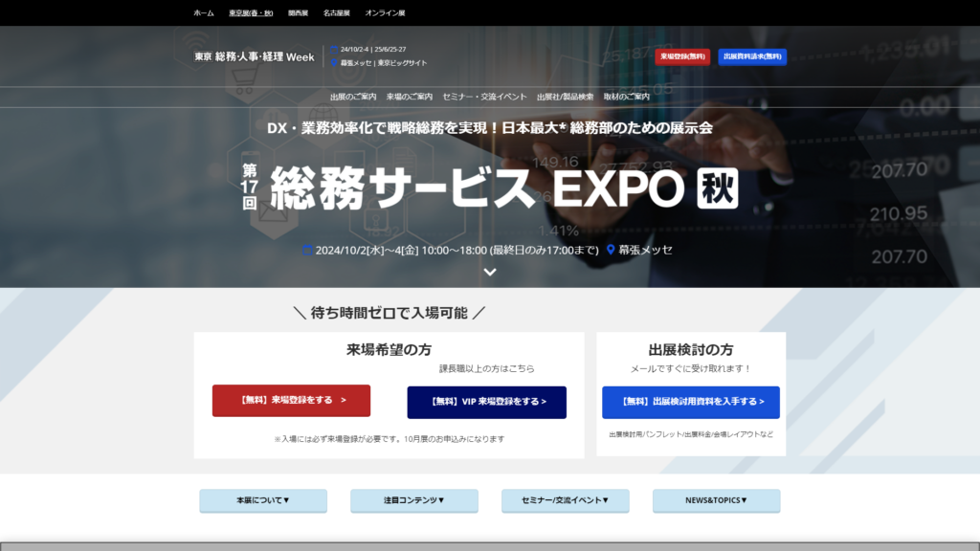
Task: Click the 来場希望の方 heading
Action: pos(389,350)
